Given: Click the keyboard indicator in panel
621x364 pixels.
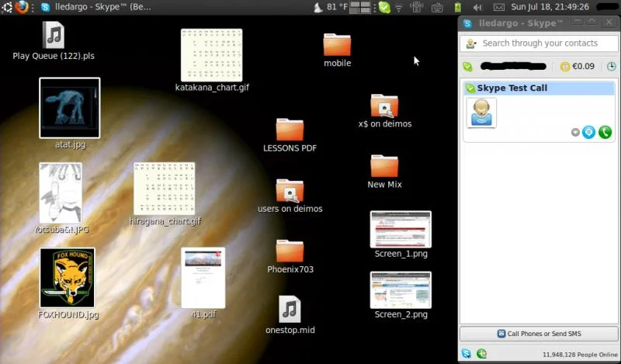Looking at the screenshot, I should point(437,7).
